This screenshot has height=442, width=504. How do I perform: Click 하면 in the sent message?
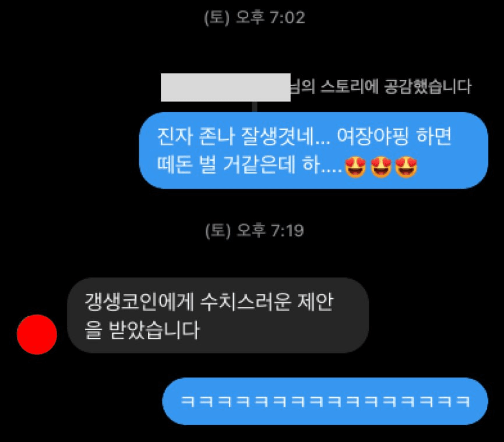tap(433, 136)
